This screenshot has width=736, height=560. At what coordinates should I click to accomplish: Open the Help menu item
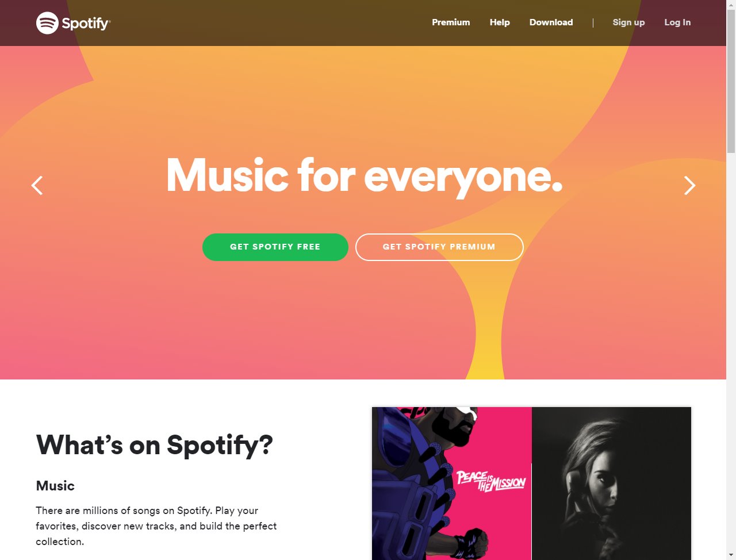pyautogui.click(x=500, y=22)
